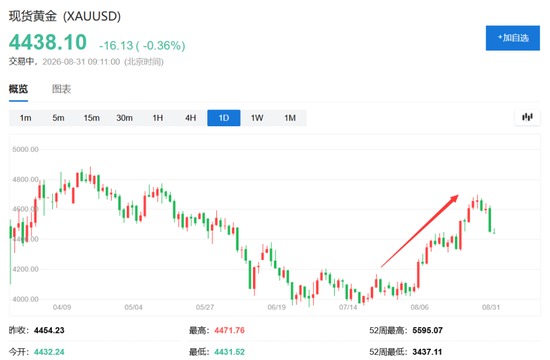Image resolution: width=550 pixels, height=360 pixels.
Task: Click the 52周最低 value 3437.11
Action: [x=427, y=352]
